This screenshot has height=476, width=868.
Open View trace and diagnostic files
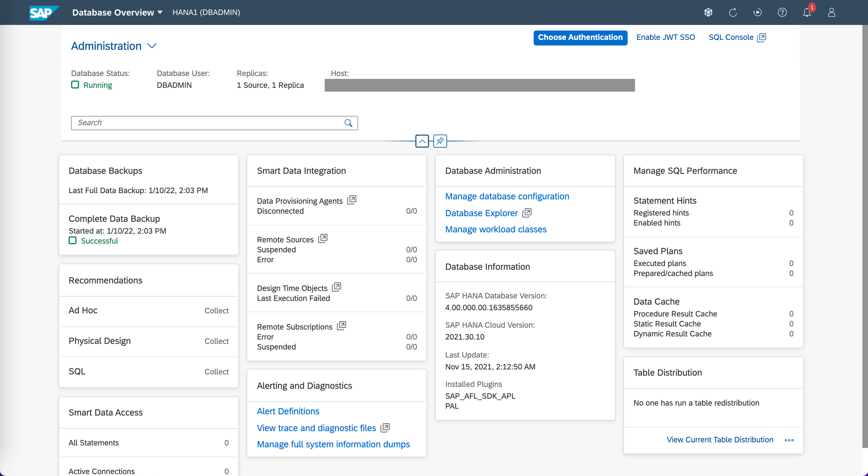click(x=316, y=428)
